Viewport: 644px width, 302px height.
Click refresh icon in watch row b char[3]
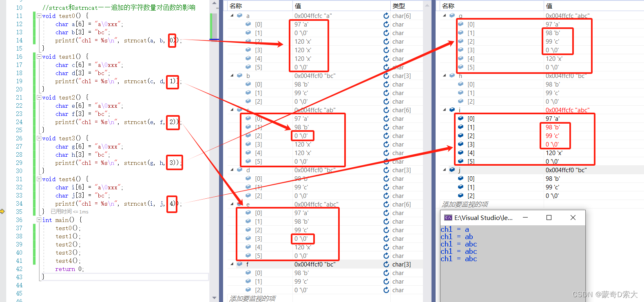coord(386,76)
